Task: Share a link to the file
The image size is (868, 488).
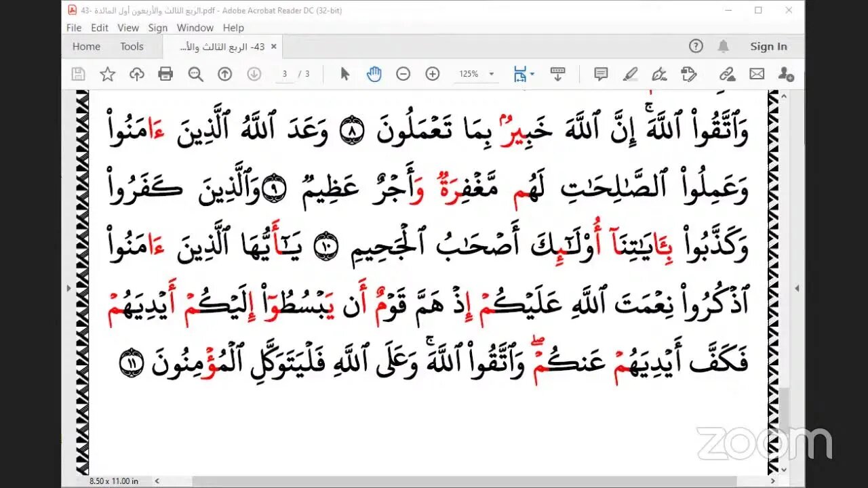Action: [x=728, y=74]
